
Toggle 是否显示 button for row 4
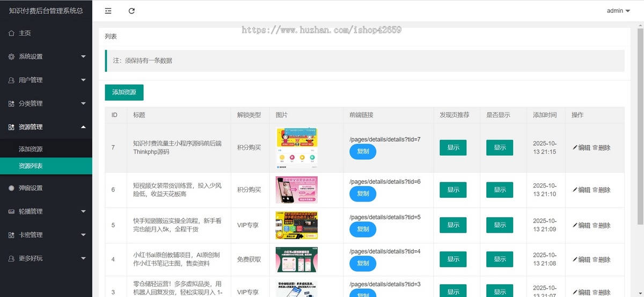500,259
